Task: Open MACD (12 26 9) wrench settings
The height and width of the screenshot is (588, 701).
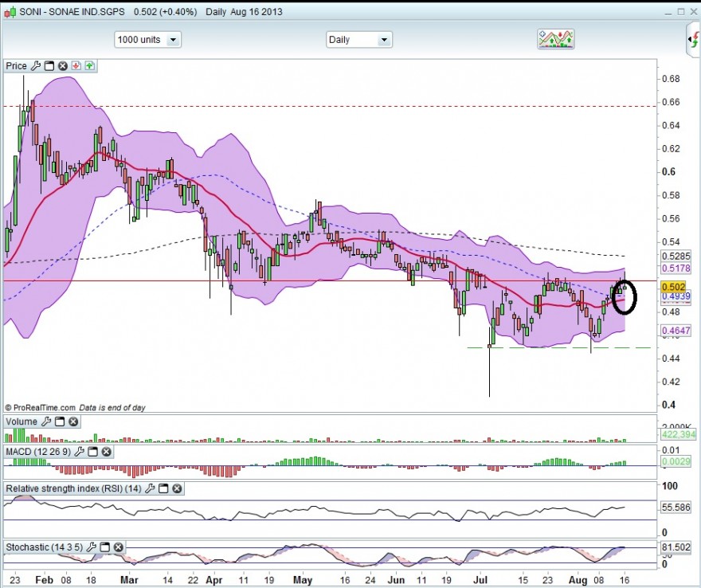Action: (79, 452)
